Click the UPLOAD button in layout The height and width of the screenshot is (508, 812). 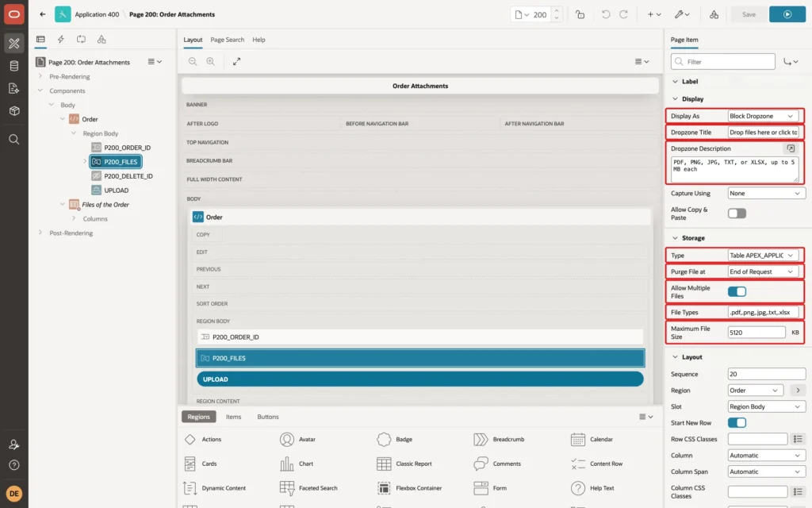point(420,379)
